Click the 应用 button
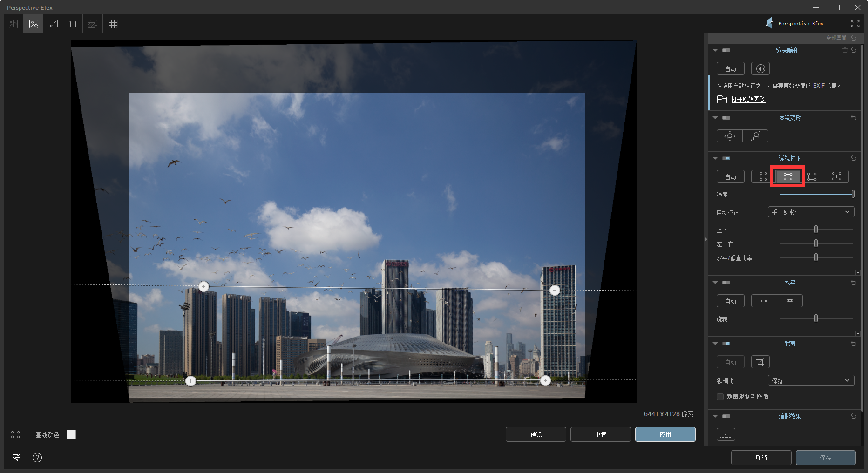 point(665,434)
